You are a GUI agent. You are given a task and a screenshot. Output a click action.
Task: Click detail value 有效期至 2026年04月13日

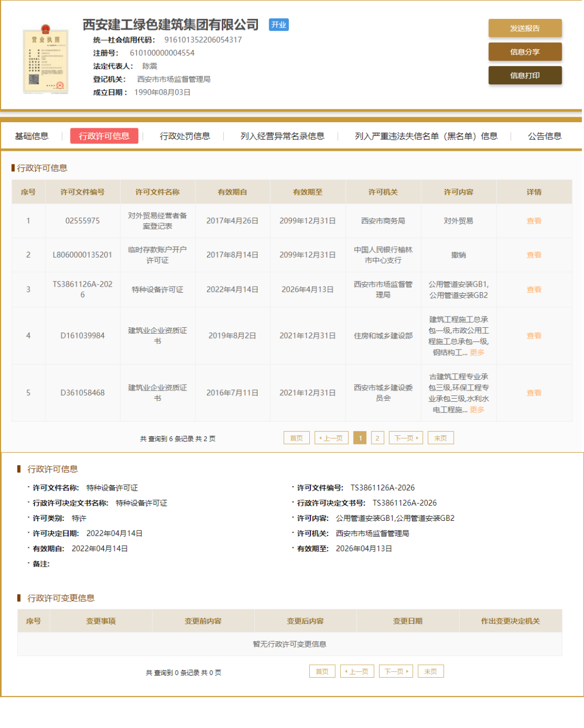click(364, 548)
